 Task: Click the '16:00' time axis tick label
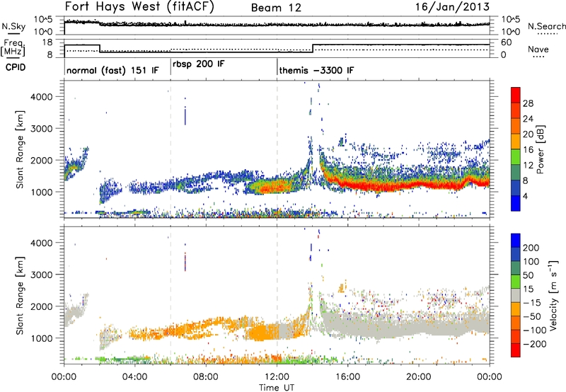(x=347, y=377)
